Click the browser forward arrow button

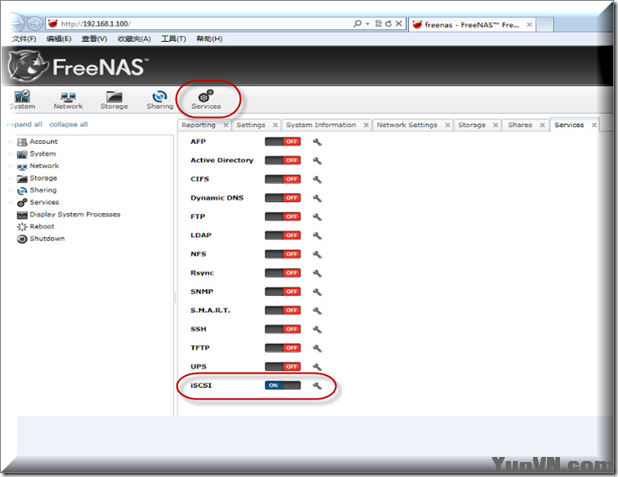(x=35, y=24)
